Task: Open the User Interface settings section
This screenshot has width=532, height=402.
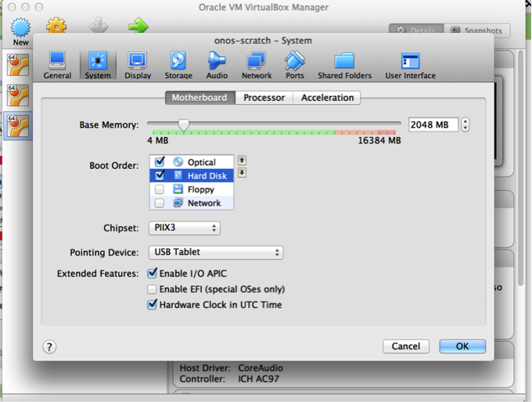Action: [x=410, y=65]
